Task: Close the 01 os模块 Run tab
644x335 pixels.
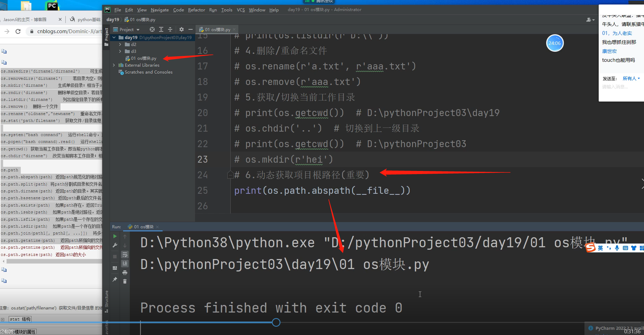Action: tap(157, 227)
